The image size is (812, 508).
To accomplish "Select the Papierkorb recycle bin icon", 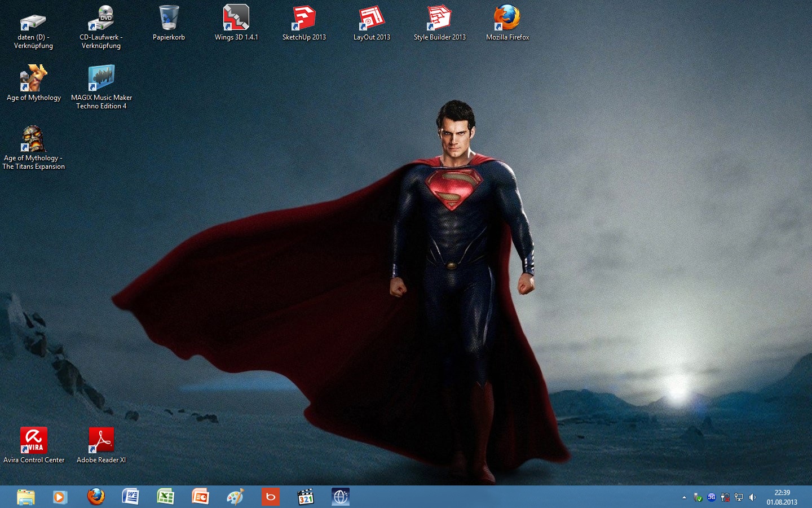I will (169, 19).
